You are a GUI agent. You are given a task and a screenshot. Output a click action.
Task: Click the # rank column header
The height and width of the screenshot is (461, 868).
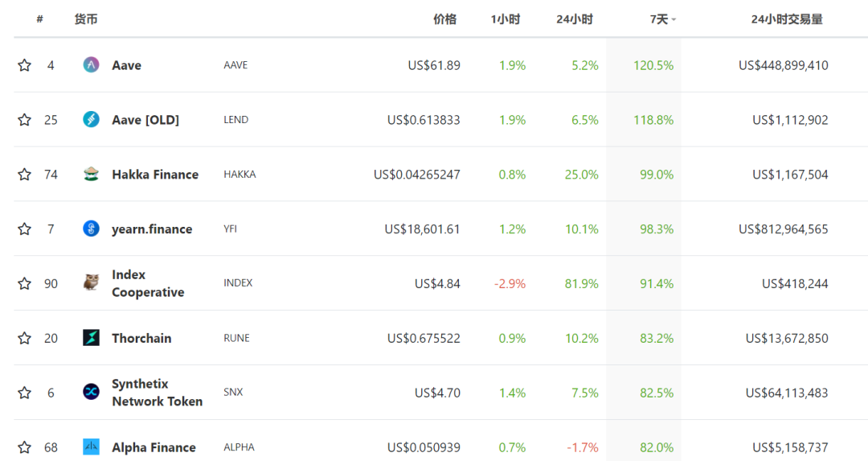tap(40, 19)
